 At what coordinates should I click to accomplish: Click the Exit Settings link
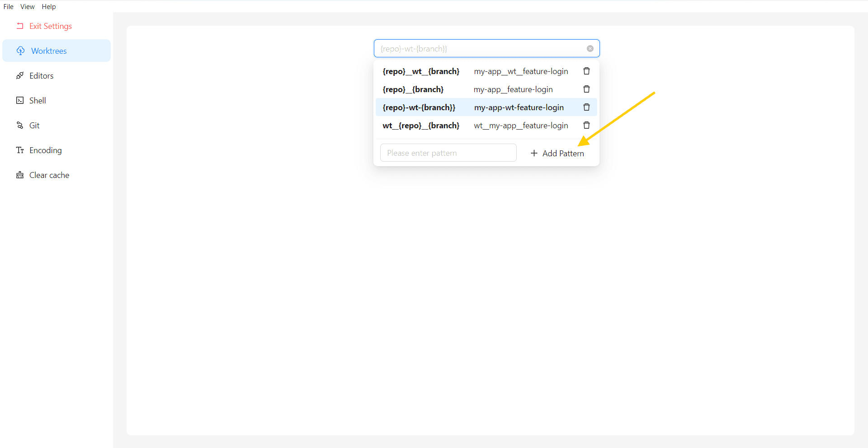point(51,26)
